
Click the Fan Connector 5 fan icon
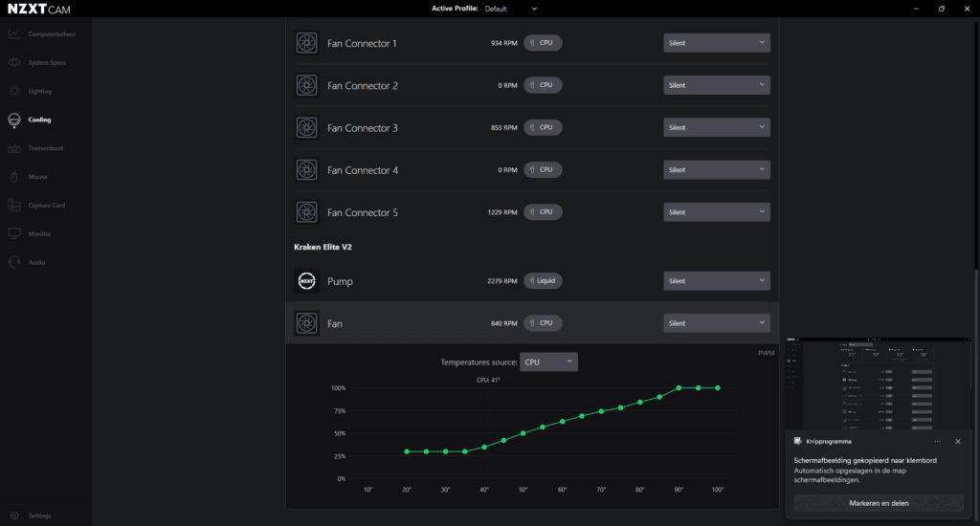(x=306, y=212)
